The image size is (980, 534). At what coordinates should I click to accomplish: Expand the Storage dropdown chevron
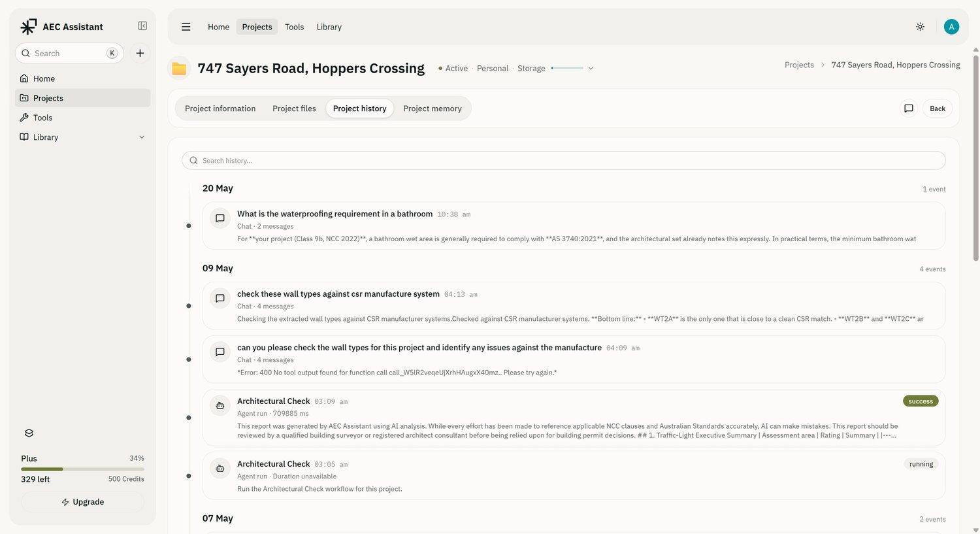[x=591, y=69]
